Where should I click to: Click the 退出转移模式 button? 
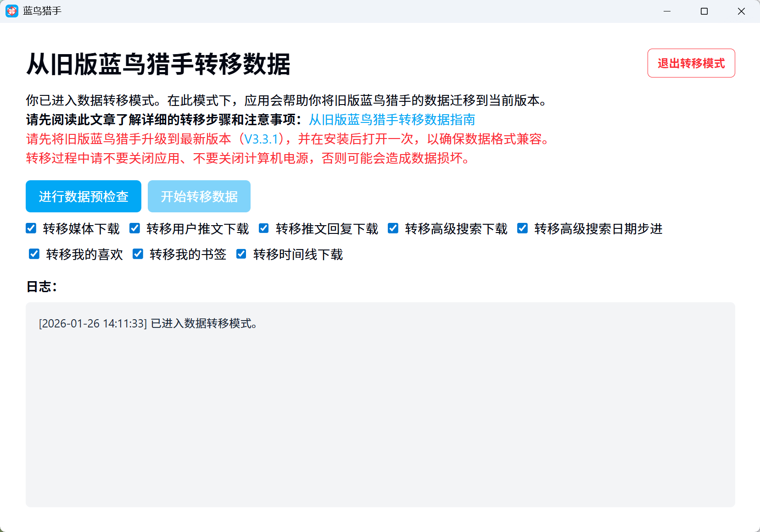coord(691,63)
